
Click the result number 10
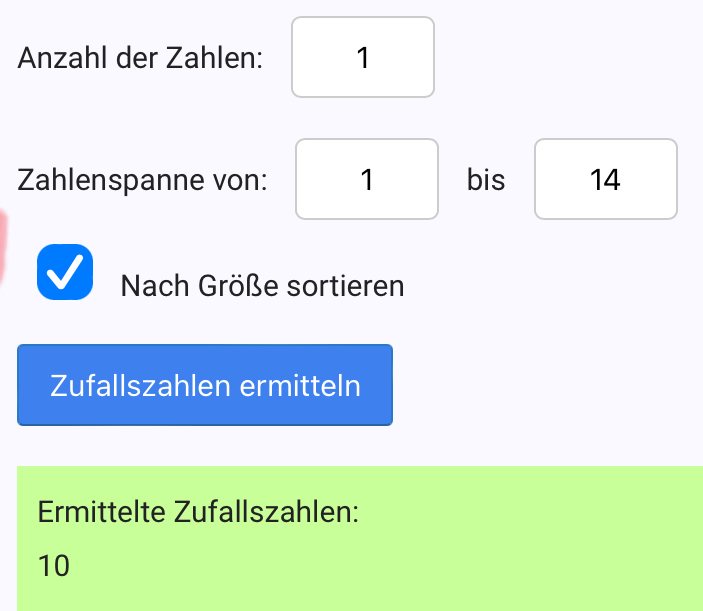54,566
